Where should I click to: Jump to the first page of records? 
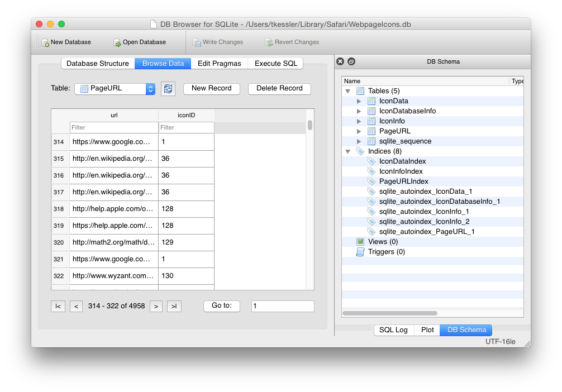[58, 307]
